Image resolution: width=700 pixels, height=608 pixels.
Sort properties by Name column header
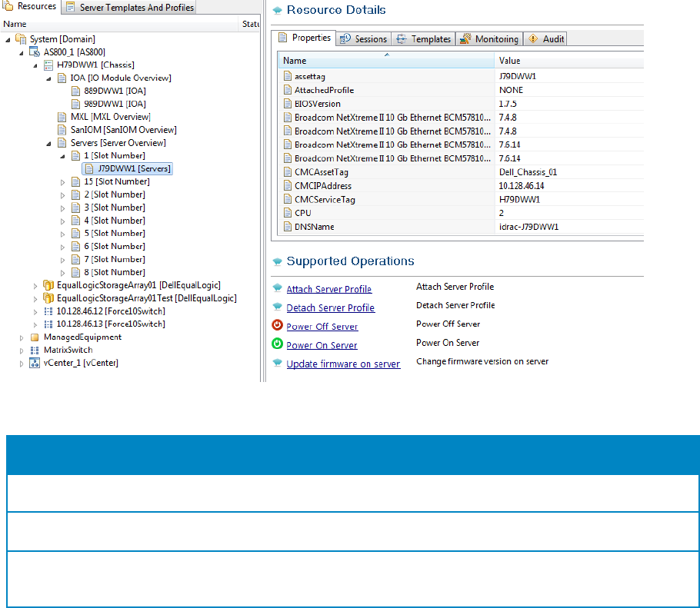tap(385, 61)
